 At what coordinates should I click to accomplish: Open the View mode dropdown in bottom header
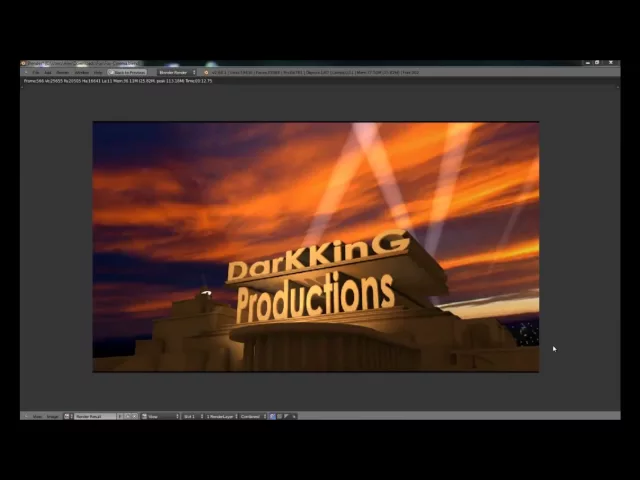tap(160, 416)
